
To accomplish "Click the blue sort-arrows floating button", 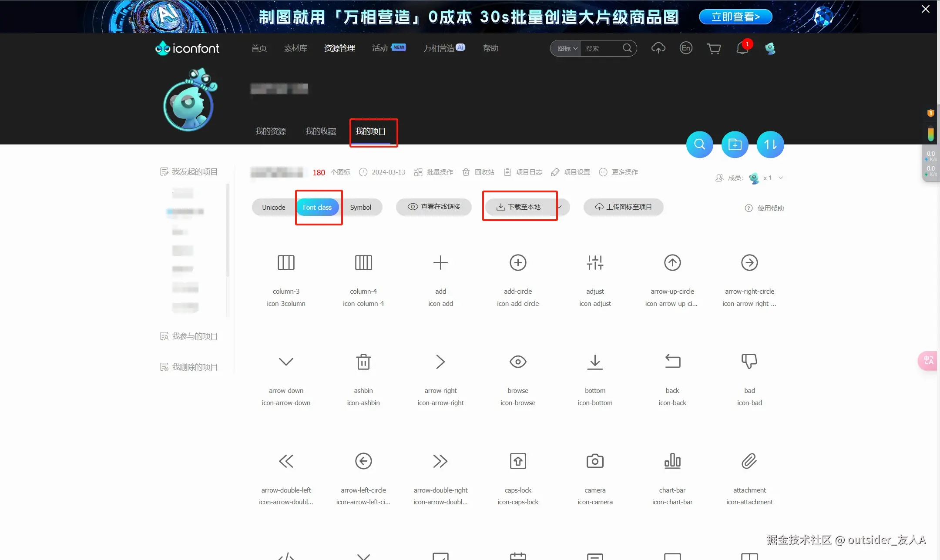I will [x=770, y=144].
